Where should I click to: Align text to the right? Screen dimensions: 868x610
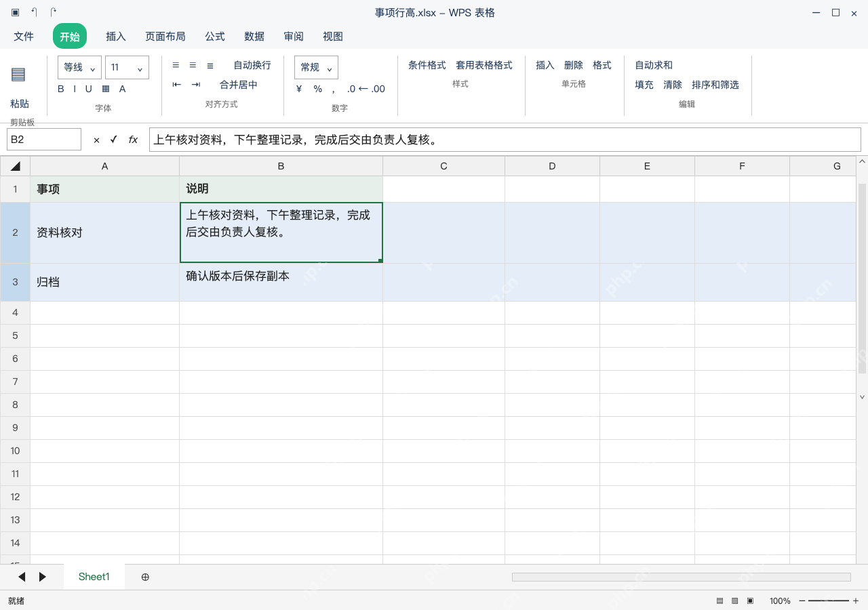pos(210,65)
